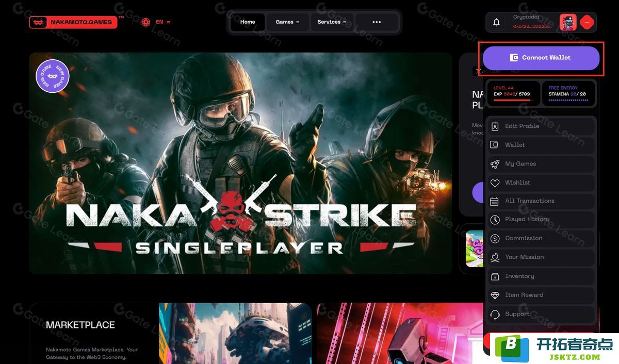The height and width of the screenshot is (364, 619).
Task: Click the LEVEL 44 label
Action: (x=503, y=88)
